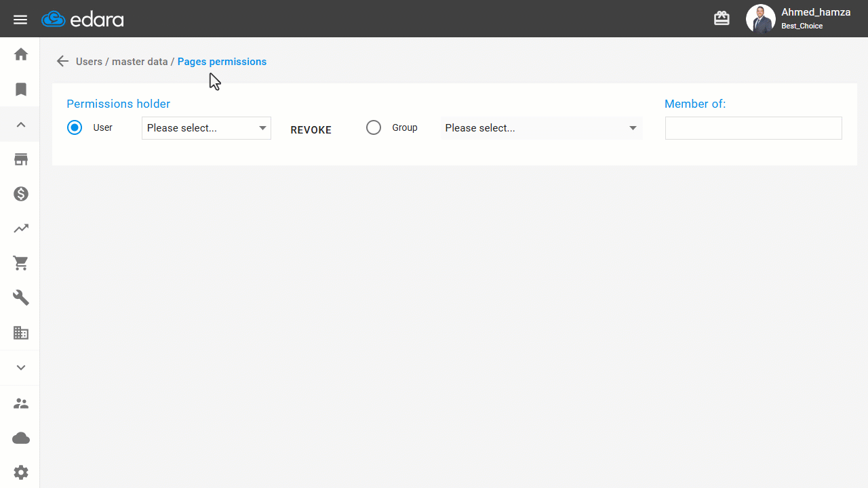
Task: Click the Best_Choice company label
Action: (x=802, y=26)
